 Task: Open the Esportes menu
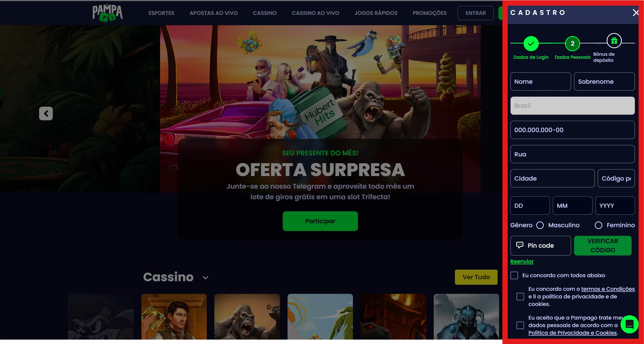click(x=161, y=13)
